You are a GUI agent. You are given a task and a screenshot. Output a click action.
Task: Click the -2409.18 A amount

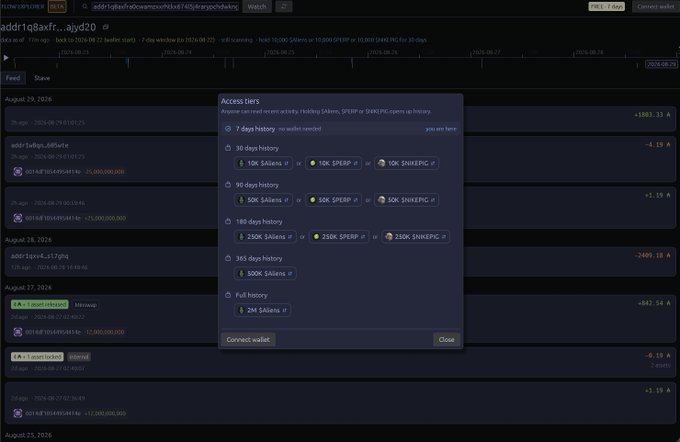tap(652, 255)
